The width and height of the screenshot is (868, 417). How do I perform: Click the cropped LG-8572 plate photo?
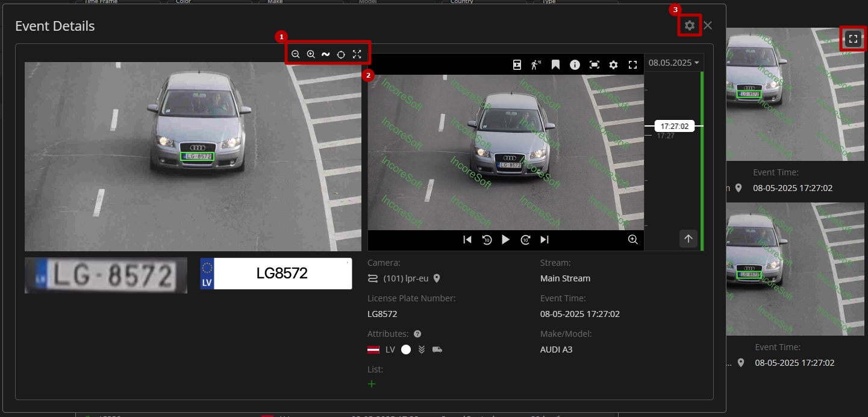tap(106, 276)
